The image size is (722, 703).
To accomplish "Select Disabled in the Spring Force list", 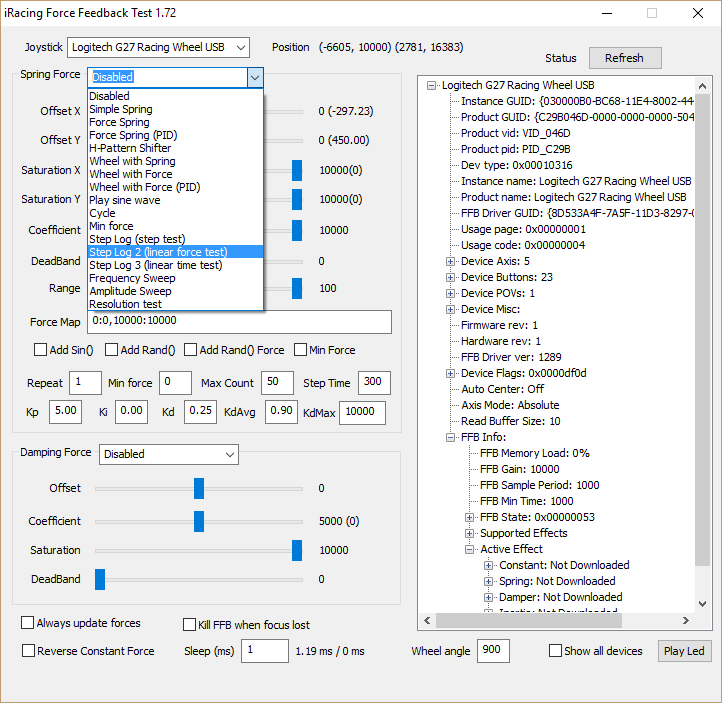I will (175, 96).
